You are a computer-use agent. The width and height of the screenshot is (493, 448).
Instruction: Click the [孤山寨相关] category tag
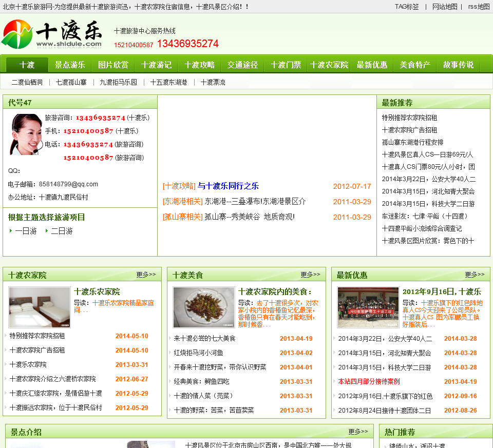point(183,217)
